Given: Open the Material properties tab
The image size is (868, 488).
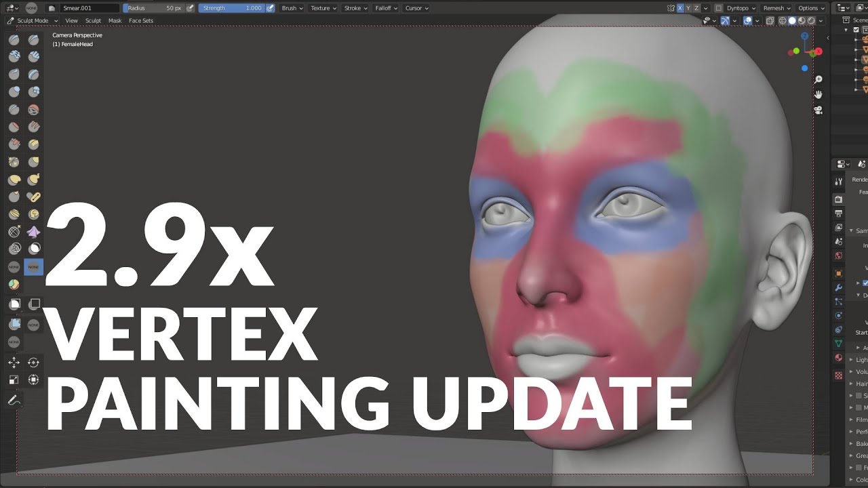Looking at the screenshot, I should coord(839,358).
